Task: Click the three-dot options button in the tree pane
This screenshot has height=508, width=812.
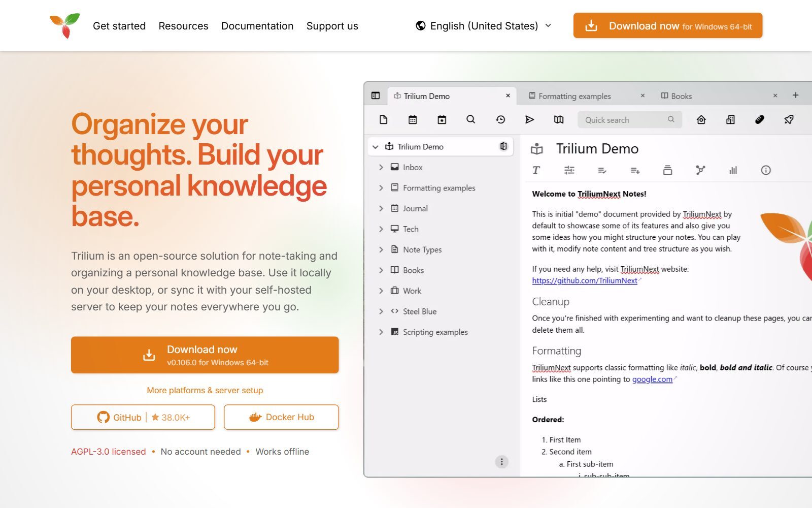Action: point(501,462)
